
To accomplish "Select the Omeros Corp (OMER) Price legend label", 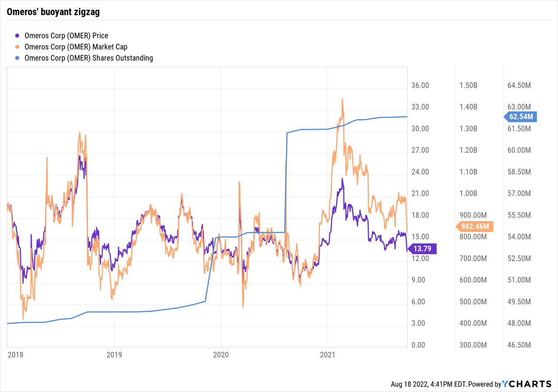I will [66, 36].
